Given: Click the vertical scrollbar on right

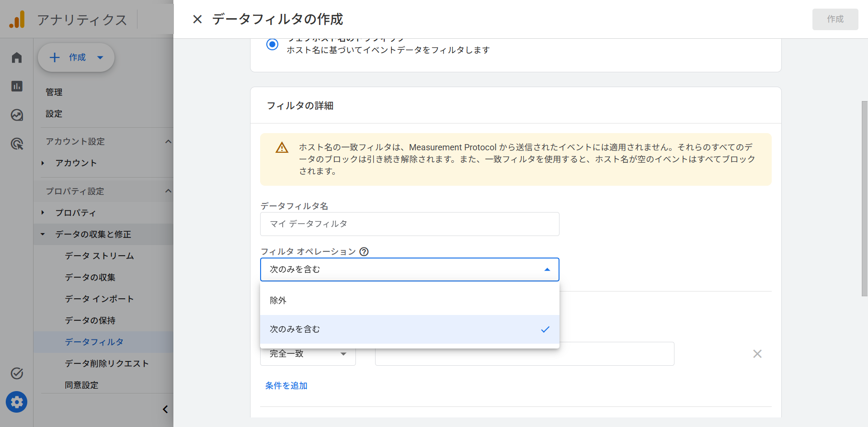Looking at the screenshot, I should tap(864, 199).
